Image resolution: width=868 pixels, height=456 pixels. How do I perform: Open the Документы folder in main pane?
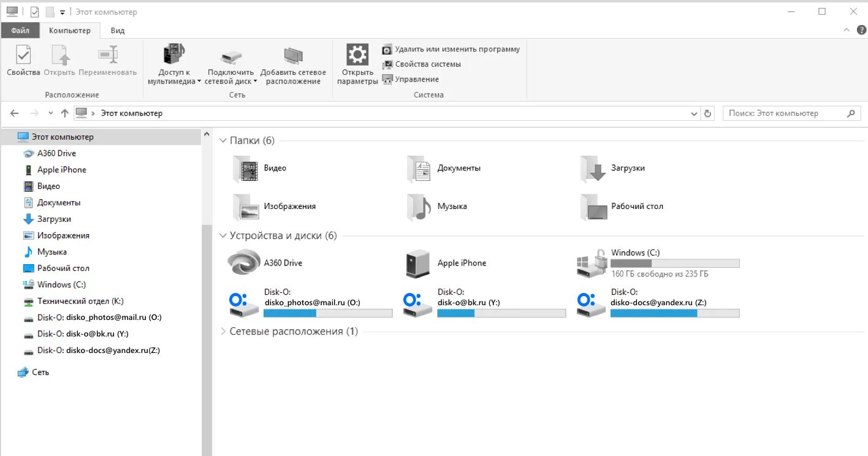coord(444,169)
